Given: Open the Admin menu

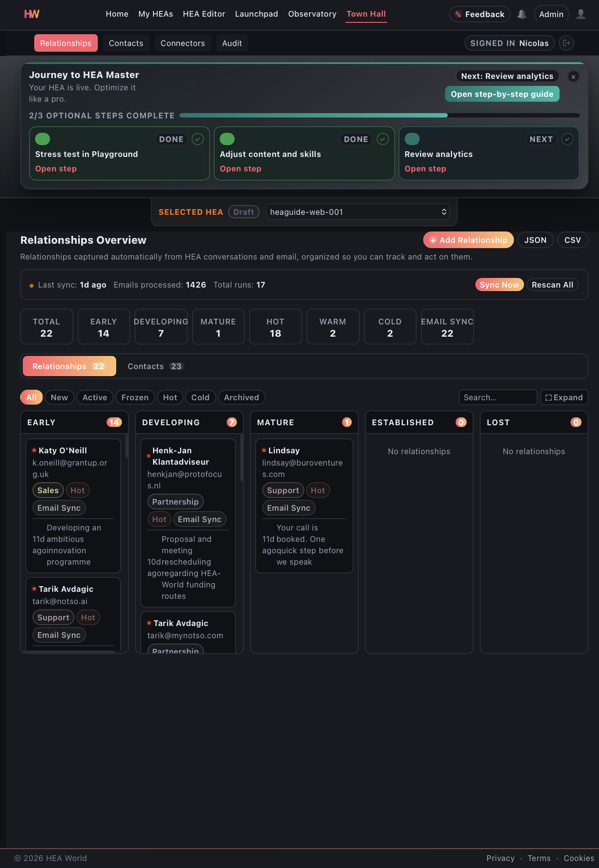Looking at the screenshot, I should pos(551,14).
